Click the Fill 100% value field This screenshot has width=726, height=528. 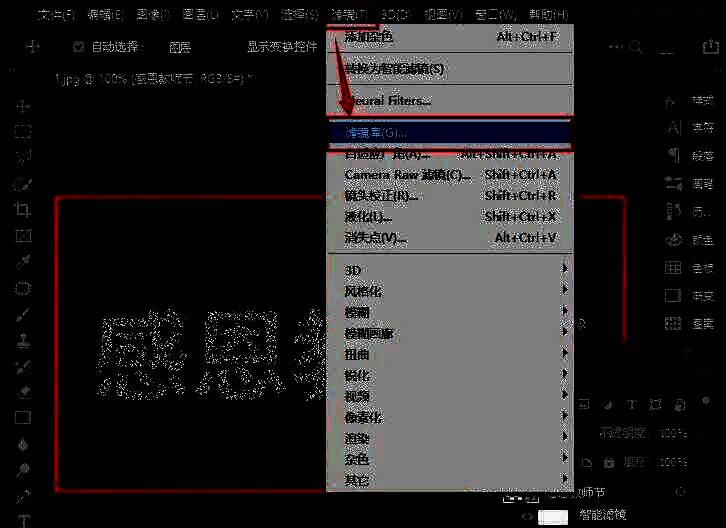(x=672, y=462)
